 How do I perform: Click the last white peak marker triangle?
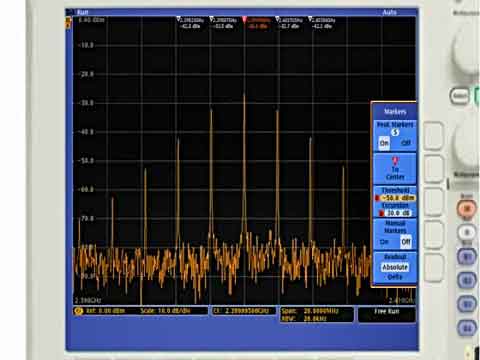310,19
